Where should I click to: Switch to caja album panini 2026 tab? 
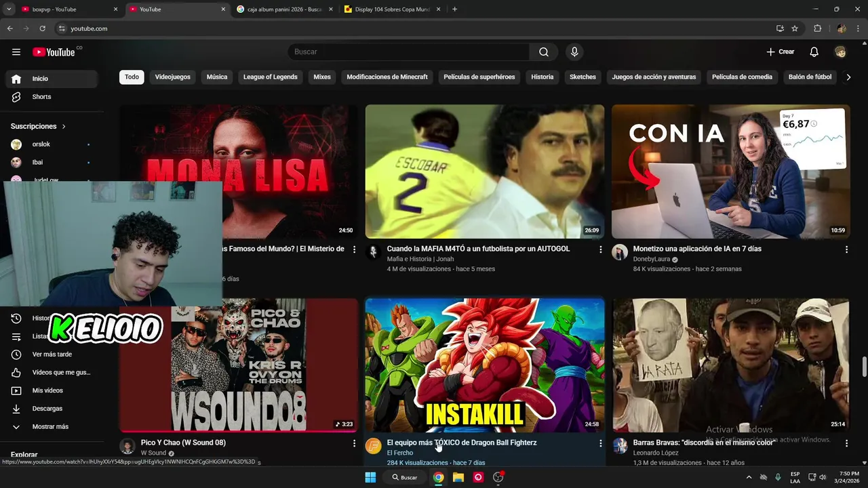(x=285, y=9)
